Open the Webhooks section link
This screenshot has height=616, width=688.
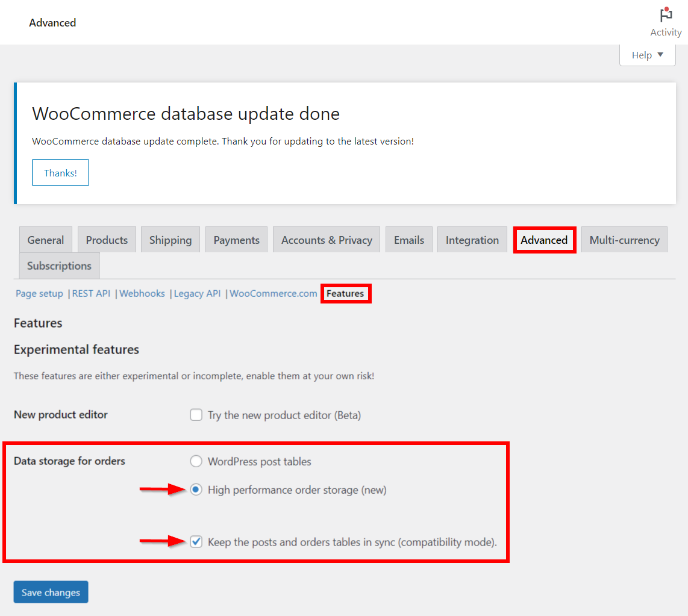pyautogui.click(x=142, y=293)
